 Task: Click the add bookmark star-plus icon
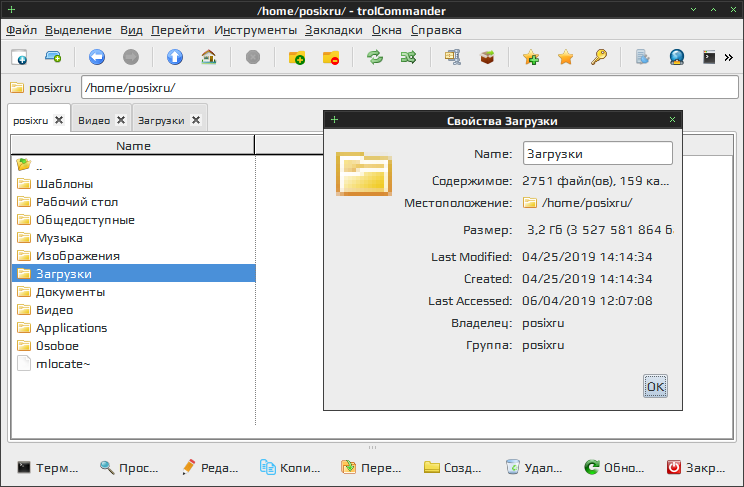click(531, 57)
